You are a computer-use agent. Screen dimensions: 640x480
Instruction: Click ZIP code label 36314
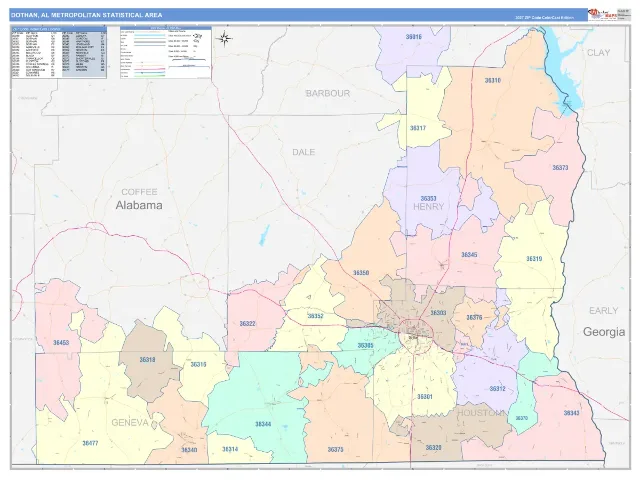click(230, 449)
